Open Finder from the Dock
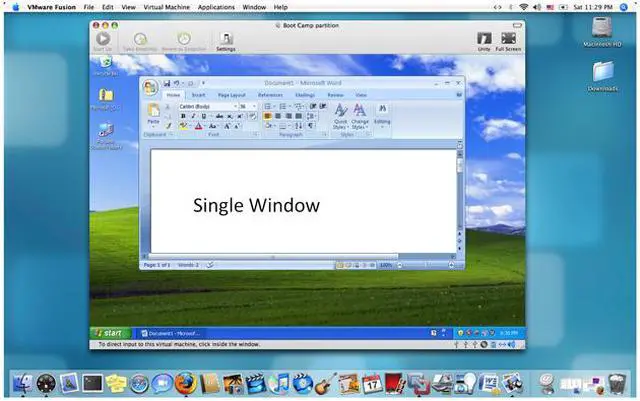This screenshot has width=640, height=401. [23, 384]
